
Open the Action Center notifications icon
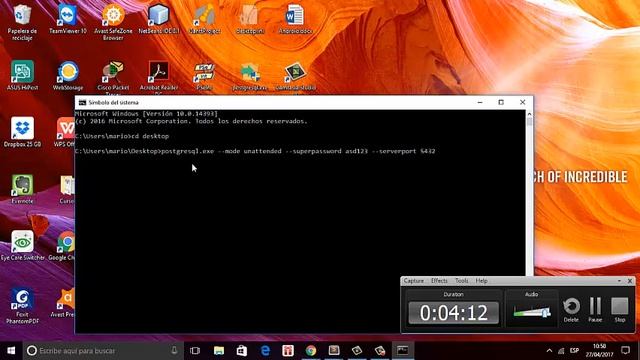625,350
